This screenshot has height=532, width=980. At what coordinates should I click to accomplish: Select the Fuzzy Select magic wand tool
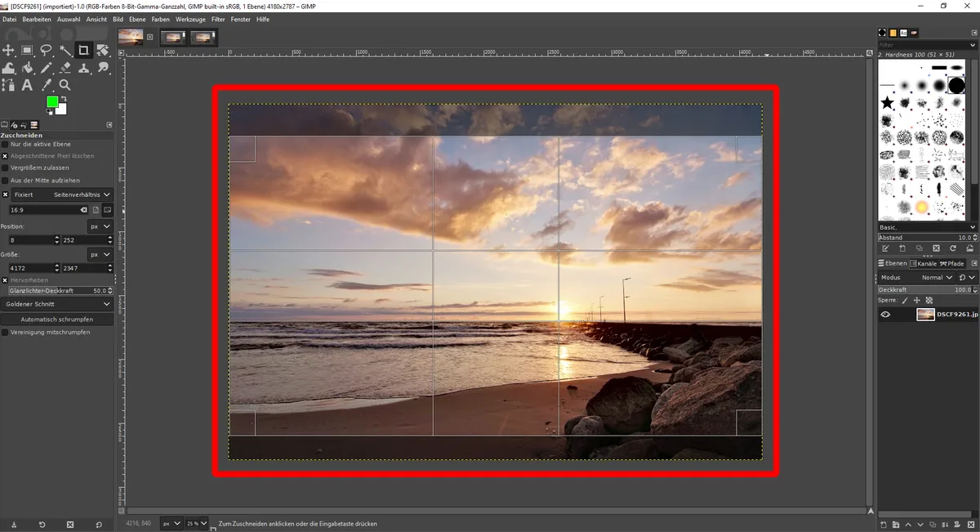(x=65, y=51)
